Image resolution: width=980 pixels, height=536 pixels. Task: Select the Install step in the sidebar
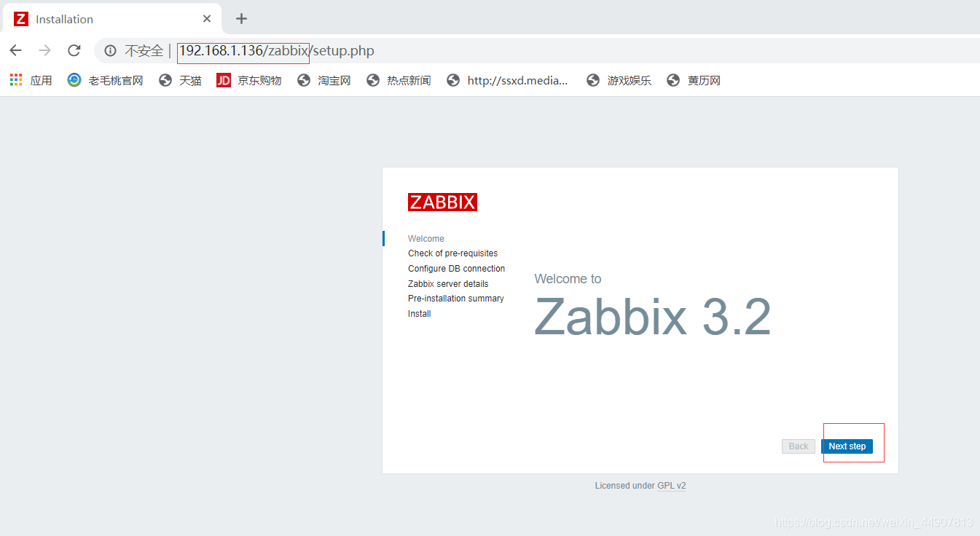419,314
